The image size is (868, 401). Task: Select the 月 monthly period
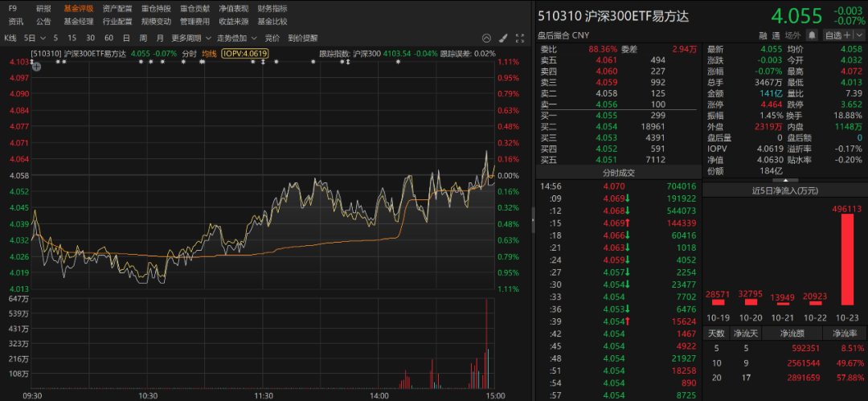pyautogui.click(x=160, y=39)
